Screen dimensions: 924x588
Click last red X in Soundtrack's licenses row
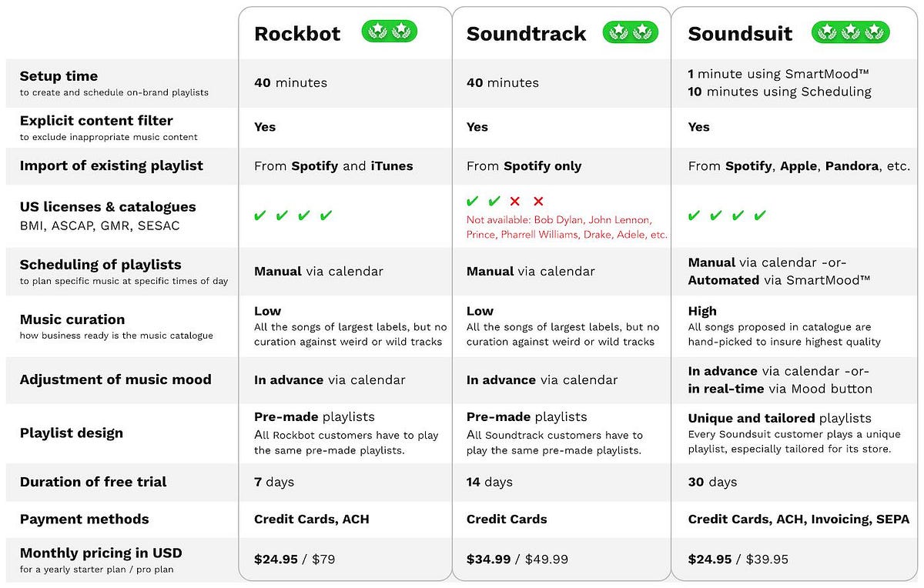coord(538,202)
